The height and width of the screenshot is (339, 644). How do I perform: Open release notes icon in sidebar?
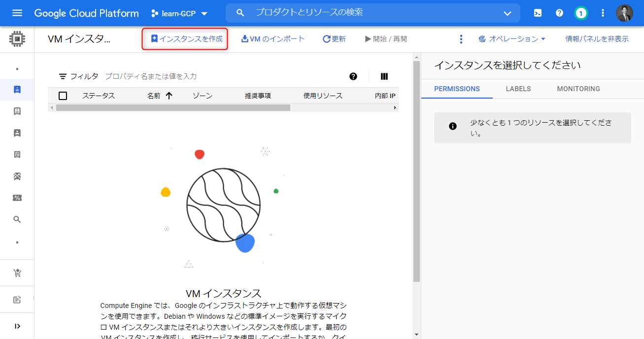pyautogui.click(x=17, y=300)
